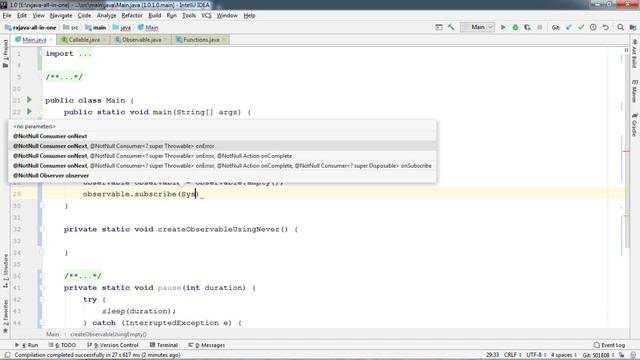Screen dimensions: 640x360
Task: Expand the folded import statement line 1
Action: click(x=42, y=53)
